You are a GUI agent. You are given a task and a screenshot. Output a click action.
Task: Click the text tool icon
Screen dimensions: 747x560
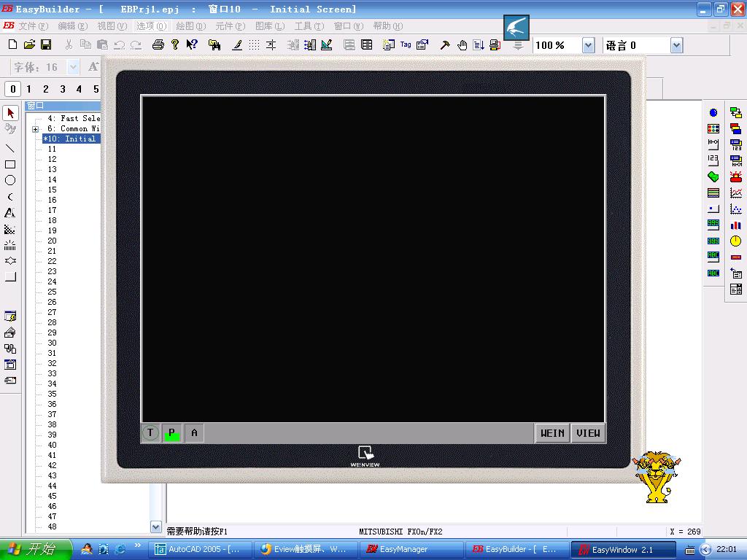pyautogui.click(x=10, y=213)
